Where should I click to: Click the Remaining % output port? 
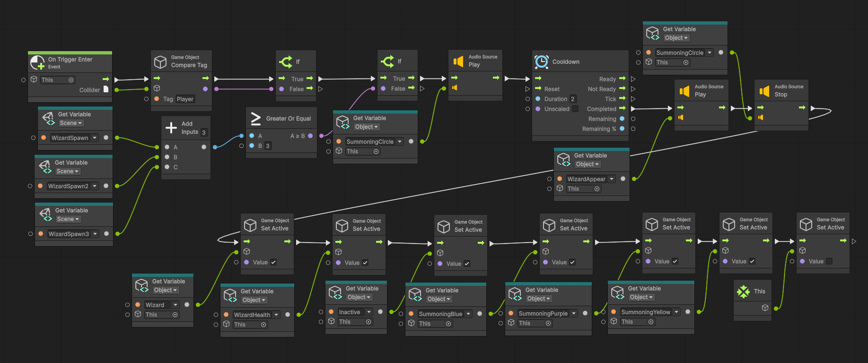[x=633, y=129]
